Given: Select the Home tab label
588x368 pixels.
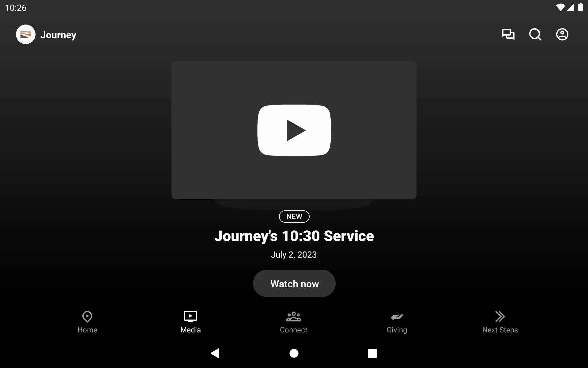Looking at the screenshot, I should tap(87, 330).
